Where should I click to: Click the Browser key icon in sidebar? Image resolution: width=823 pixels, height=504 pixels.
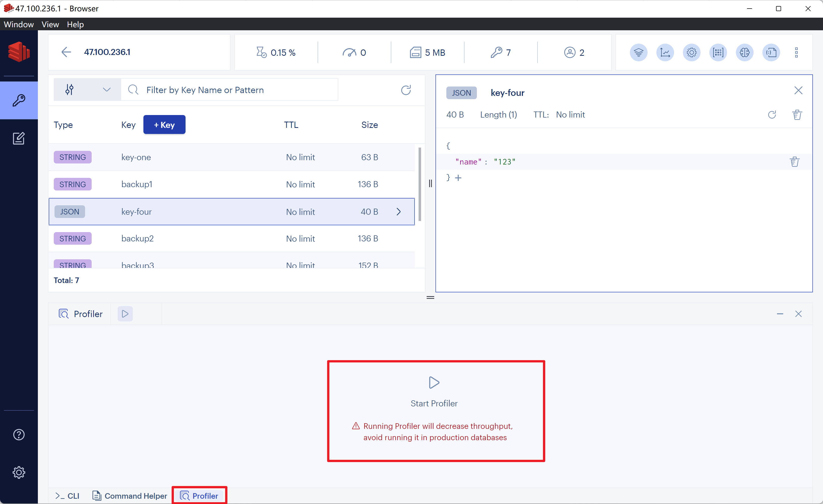(19, 100)
